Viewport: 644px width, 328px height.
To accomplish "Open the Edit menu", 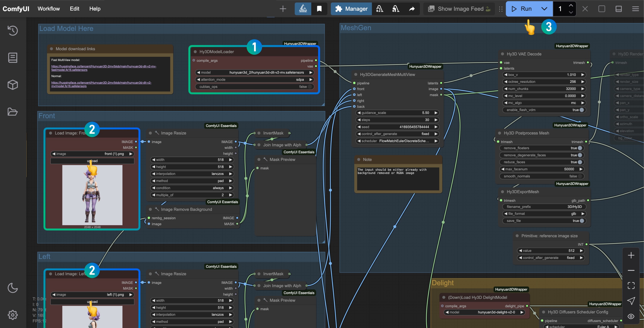I will (x=74, y=9).
